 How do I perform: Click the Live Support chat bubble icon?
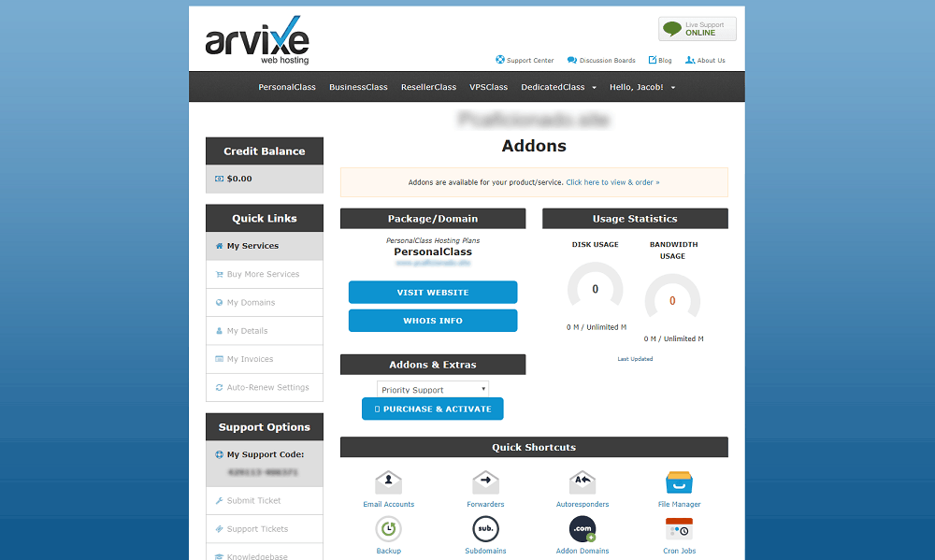click(672, 29)
